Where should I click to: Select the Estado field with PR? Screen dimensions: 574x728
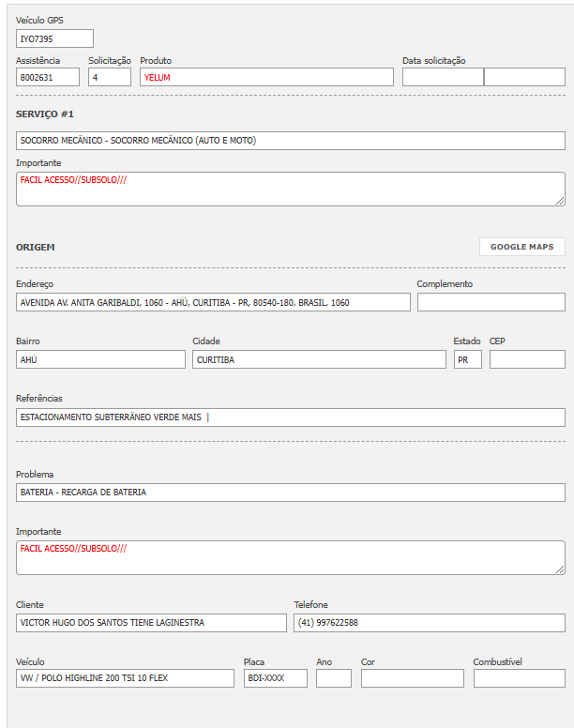(x=467, y=359)
